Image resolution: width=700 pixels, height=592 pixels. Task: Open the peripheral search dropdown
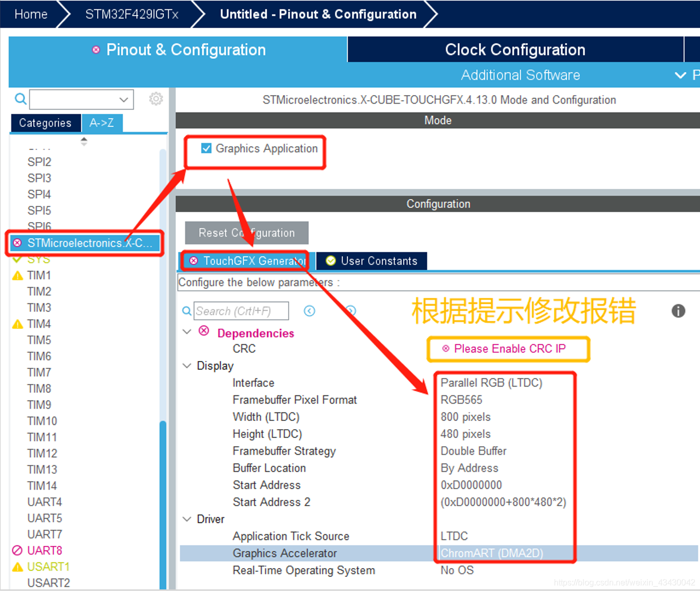pyautogui.click(x=124, y=99)
